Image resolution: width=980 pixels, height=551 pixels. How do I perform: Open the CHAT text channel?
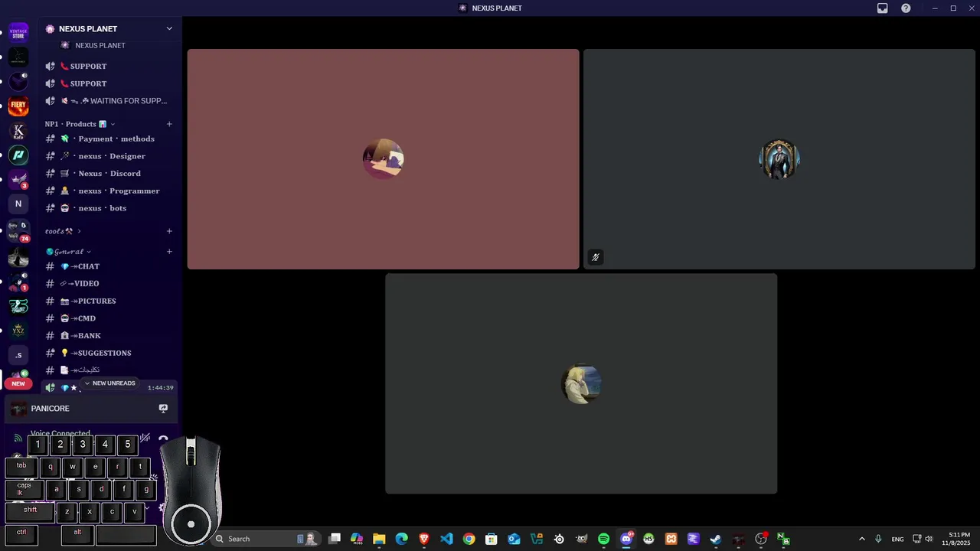click(109, 266)
